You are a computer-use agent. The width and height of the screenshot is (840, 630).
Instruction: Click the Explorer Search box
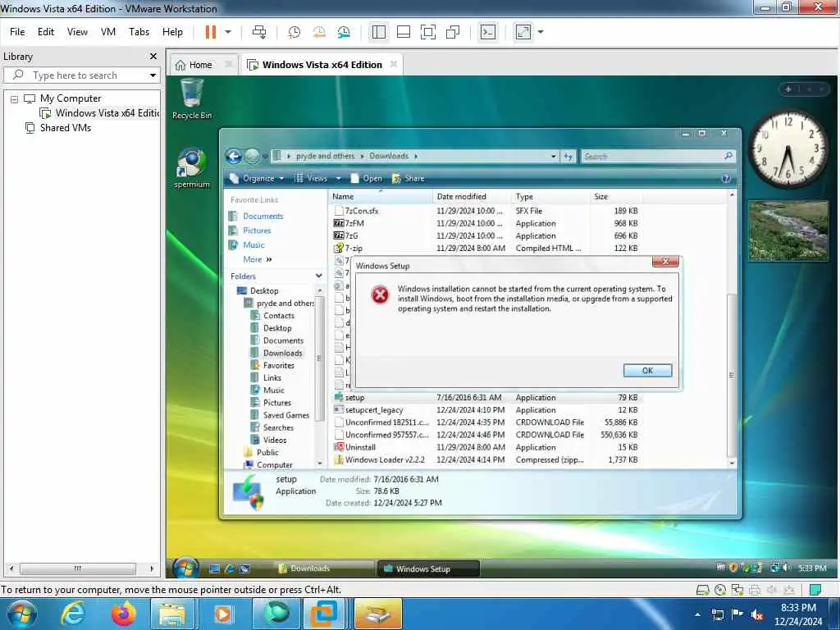click(658, 157)
